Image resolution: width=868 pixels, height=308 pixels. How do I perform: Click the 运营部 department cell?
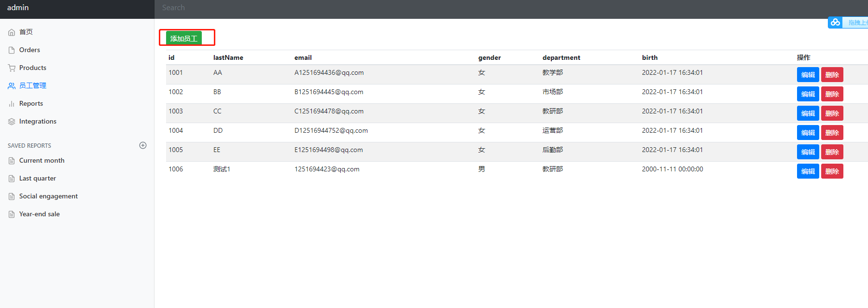point(553,130)
